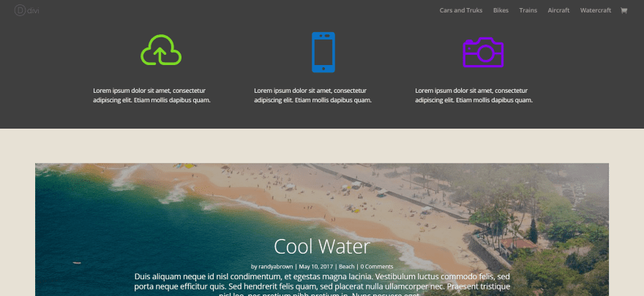Navigate to the Watercraft menu item

(x=596, y=10)
